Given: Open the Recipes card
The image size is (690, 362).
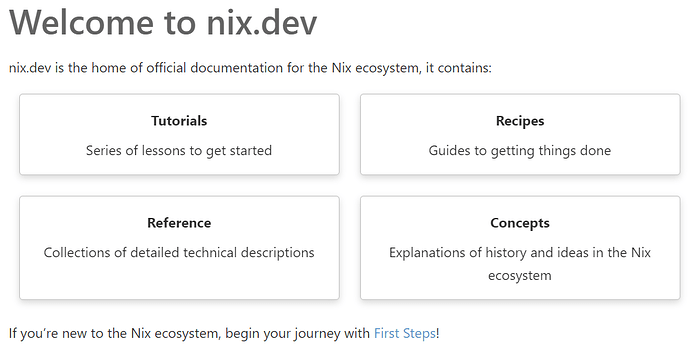Looking at the screenshot, I should click(520, 134).
